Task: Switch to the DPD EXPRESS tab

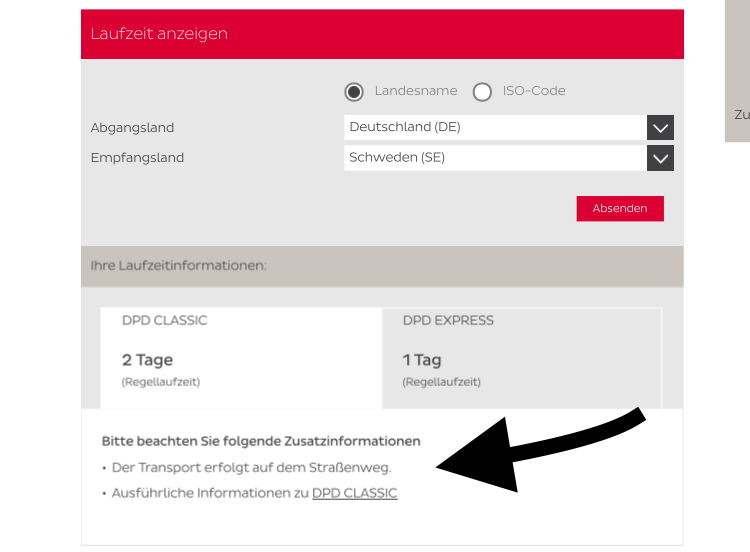Action: coord(522,358)
